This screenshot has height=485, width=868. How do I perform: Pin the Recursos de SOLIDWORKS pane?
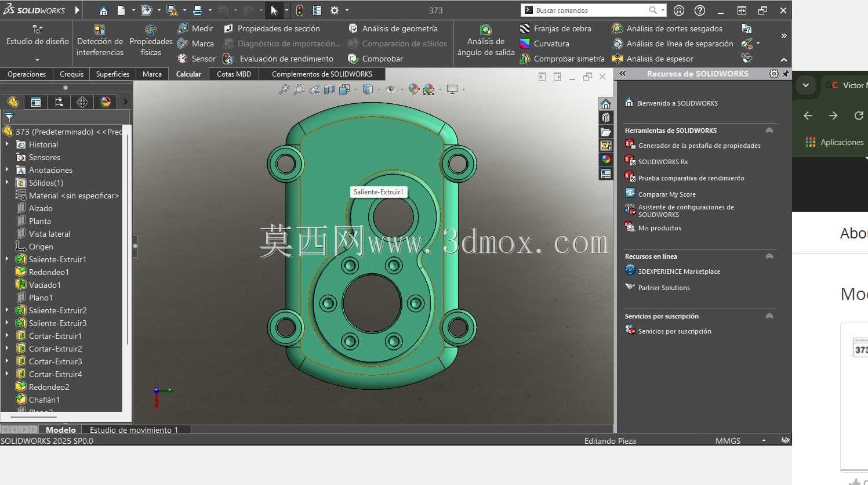(x=786, y=74)
